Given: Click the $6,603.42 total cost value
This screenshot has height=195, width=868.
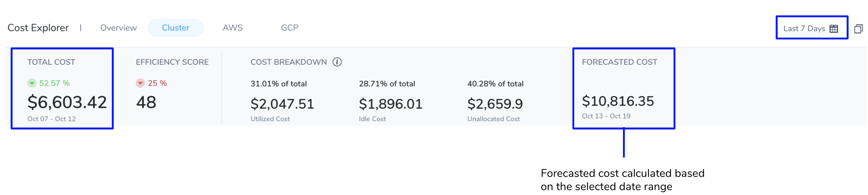Looking at the screenshot, I should point(67,102).
